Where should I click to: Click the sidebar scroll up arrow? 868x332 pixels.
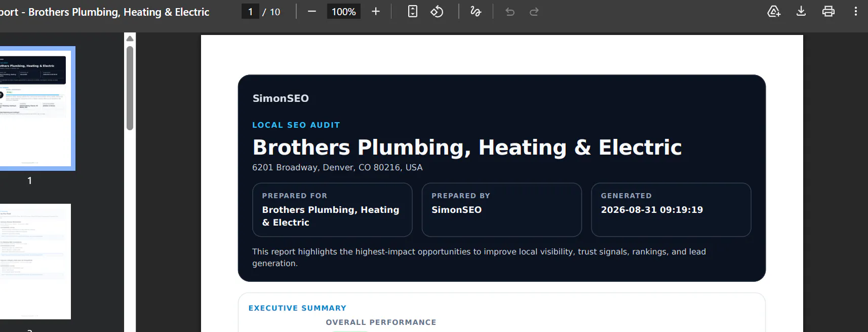130,39
